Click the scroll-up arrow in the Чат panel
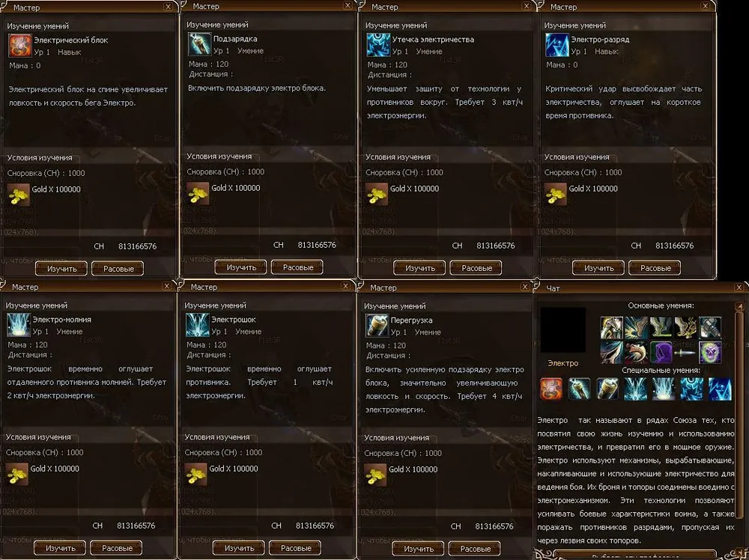This screenshot has height=560, width=749. click(x=739, y=306)
